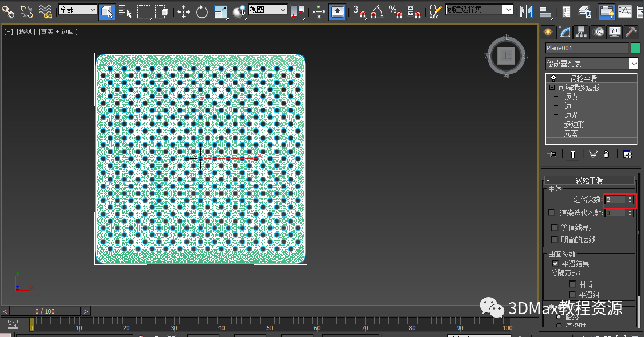Collapse the 涡轮平滑 rollout header
Viewport: 644px width, 337px height.
coord(590,180)
